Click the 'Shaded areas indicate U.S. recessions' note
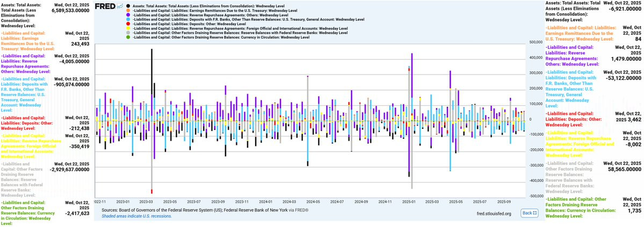The height and width of the screenshot is (227, 644). click(136, 216)
